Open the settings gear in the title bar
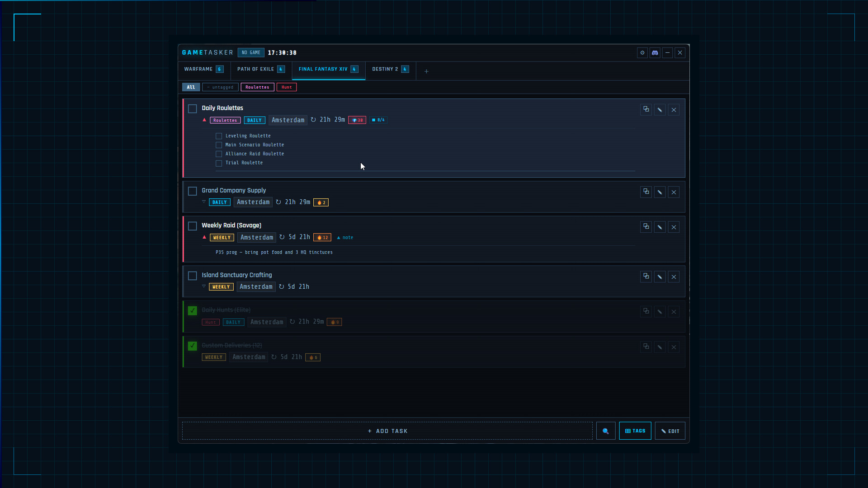The image size is (868, 488). point(642,53)
